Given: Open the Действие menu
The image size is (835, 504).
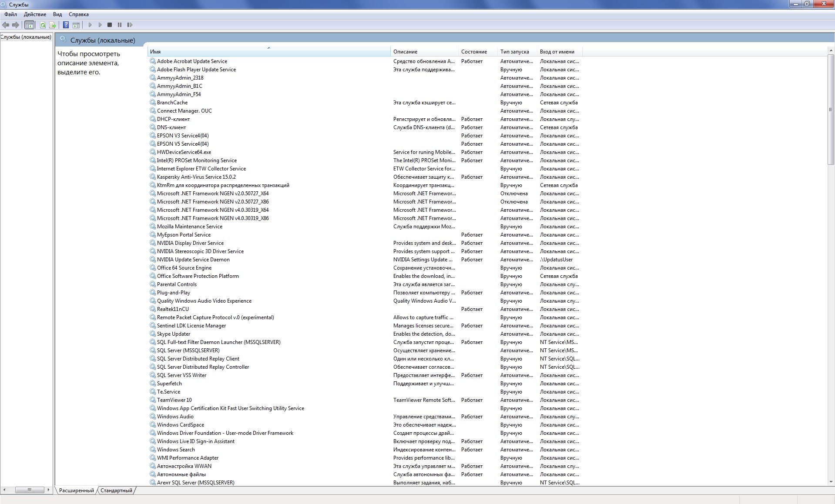Looking at the screenshot, I should 35,14.
